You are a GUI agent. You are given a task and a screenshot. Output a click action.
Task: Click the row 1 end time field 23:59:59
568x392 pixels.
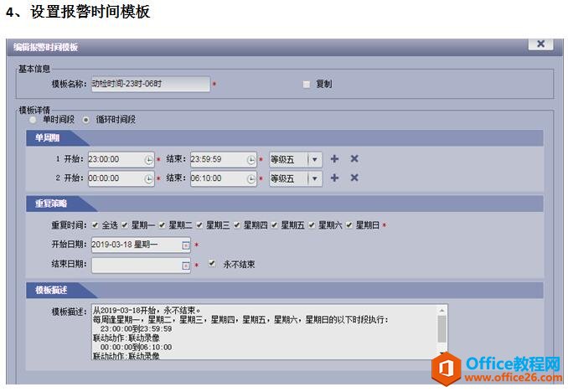point(224,159)
